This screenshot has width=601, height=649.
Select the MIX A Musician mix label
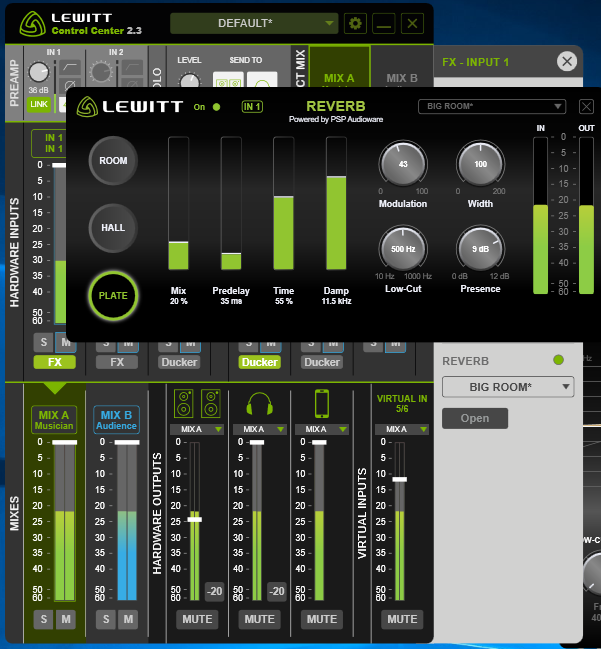(54, 420)
